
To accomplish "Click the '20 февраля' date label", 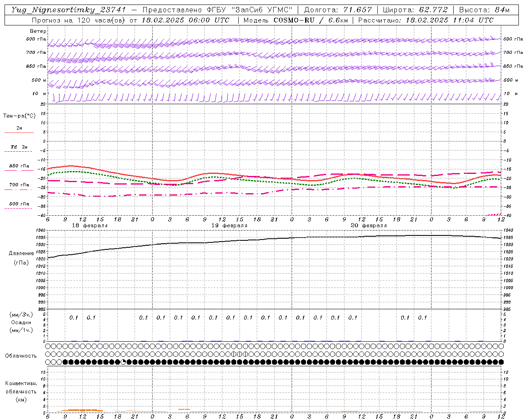I will [x=369, y=226].
